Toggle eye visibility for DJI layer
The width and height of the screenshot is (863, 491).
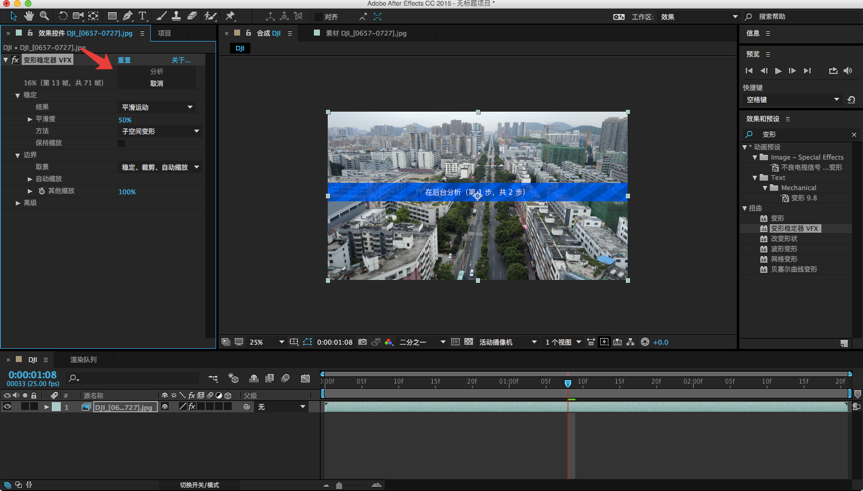tap(7, 407)
